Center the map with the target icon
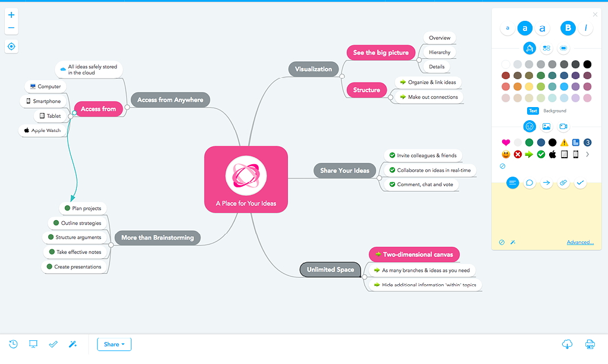This screenshot has height=364, width=608. (x=11, y=46)
